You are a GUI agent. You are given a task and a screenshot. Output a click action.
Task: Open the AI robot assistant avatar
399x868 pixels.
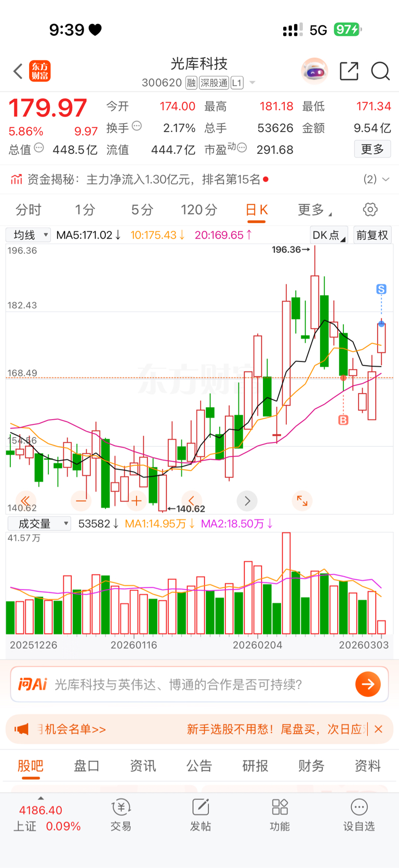[x=314, y=71]
